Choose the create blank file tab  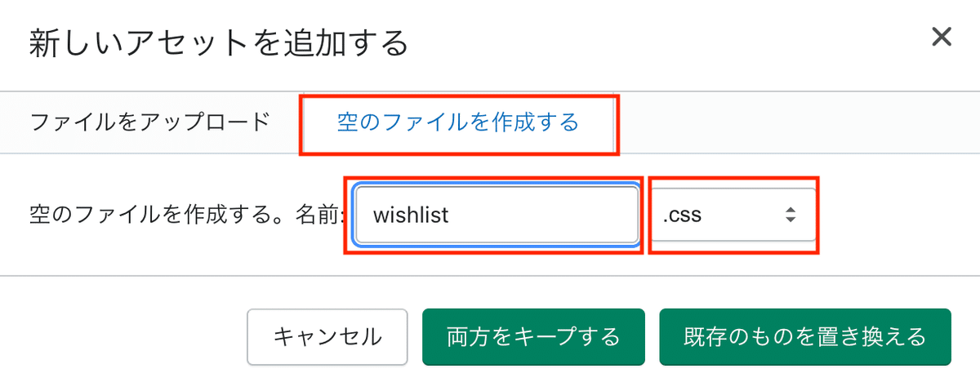(x=458, y=122)
